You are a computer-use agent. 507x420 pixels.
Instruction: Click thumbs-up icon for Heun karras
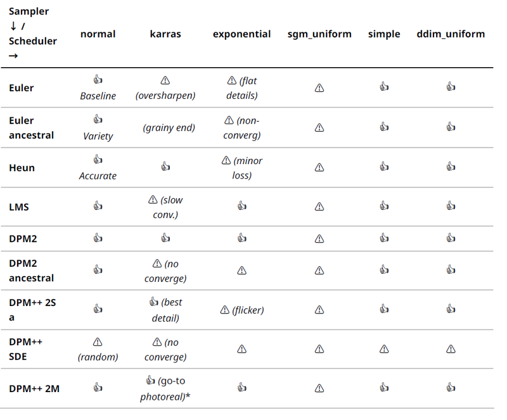click(x=165, y=167)
